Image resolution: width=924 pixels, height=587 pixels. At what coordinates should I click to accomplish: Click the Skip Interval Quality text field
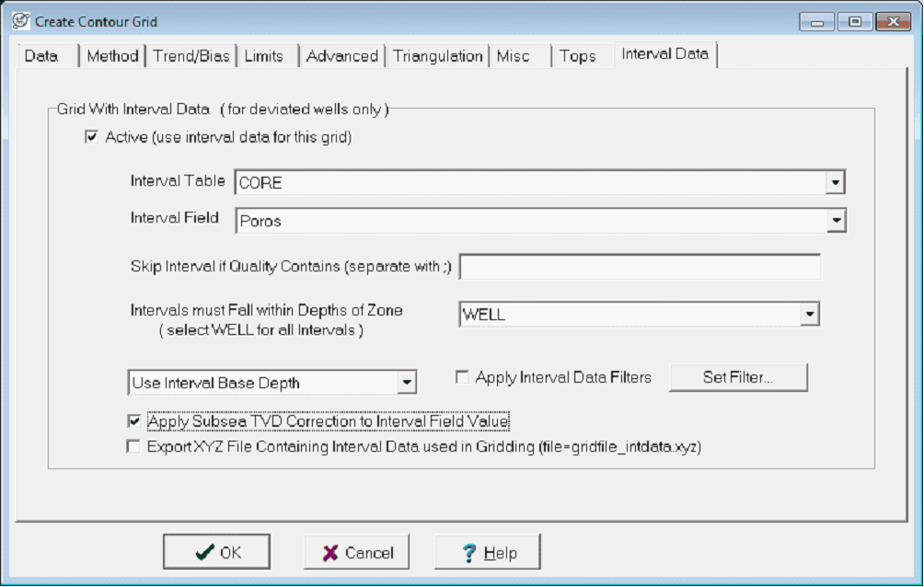click(640, 267)
